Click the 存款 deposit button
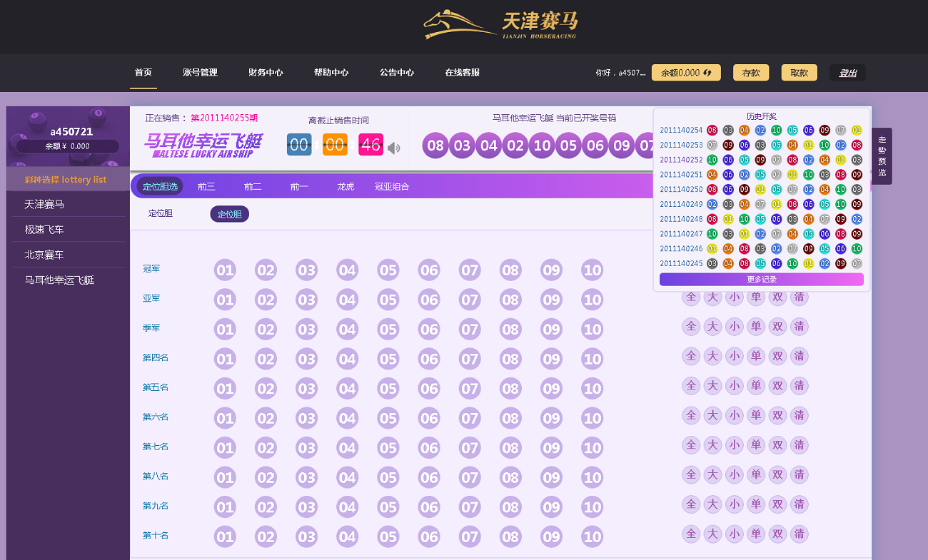This screenshot has width=928, height=560. (x=750, y=73)
